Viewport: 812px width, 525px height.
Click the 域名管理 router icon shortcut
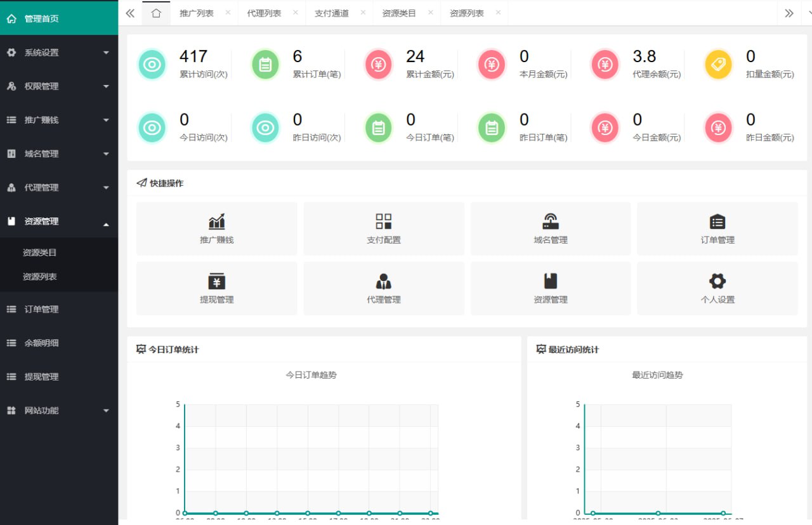coord(550,221)
